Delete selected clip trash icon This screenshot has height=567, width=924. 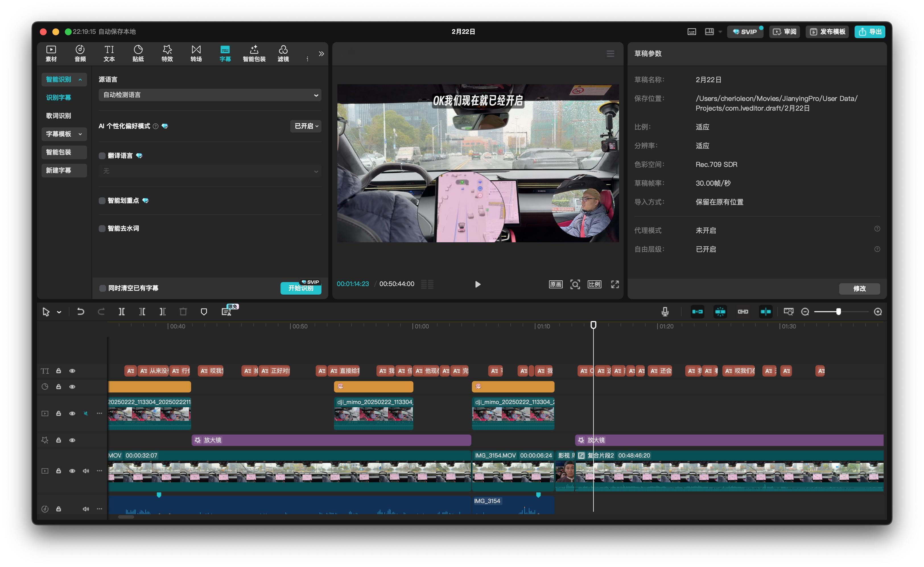point(183,312)
